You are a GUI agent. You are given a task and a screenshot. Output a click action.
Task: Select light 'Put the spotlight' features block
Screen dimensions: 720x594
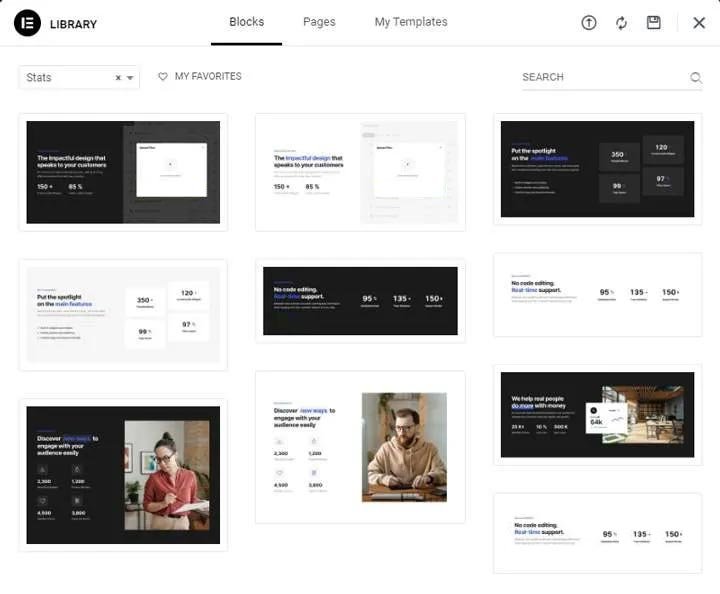pyautogui.click(x=123, y=314)
